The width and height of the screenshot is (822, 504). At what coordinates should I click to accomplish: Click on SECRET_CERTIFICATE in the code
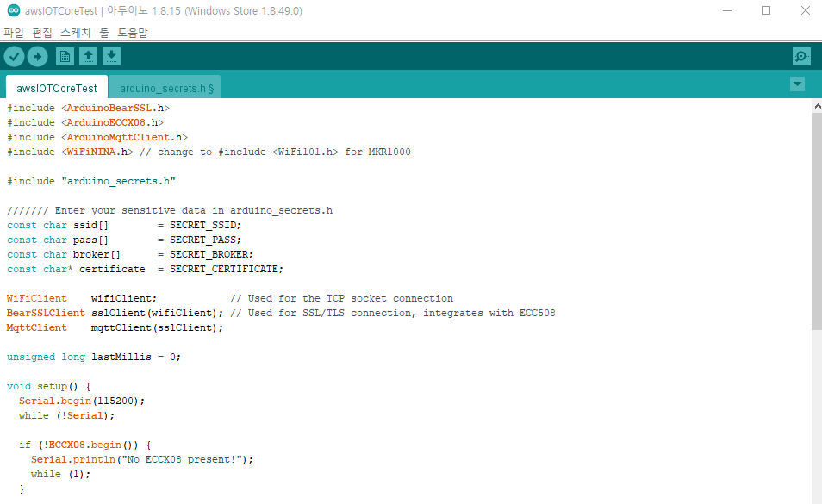coord(224,270)
